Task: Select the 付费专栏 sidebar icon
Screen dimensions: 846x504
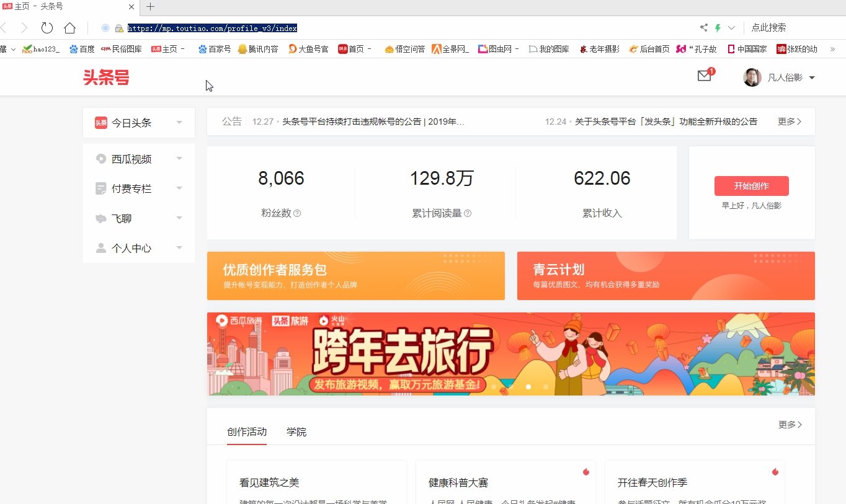Action: (100, 188)
